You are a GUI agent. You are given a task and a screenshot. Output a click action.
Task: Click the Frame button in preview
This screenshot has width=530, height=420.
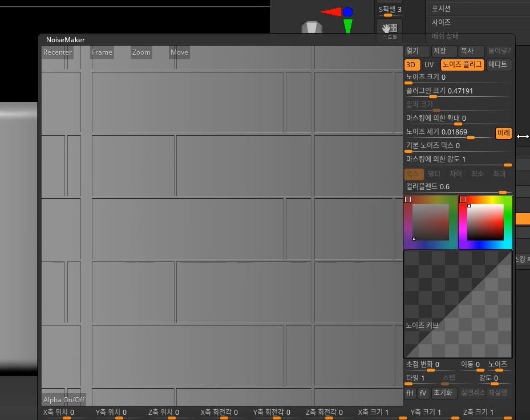click(x=102, y=52)
